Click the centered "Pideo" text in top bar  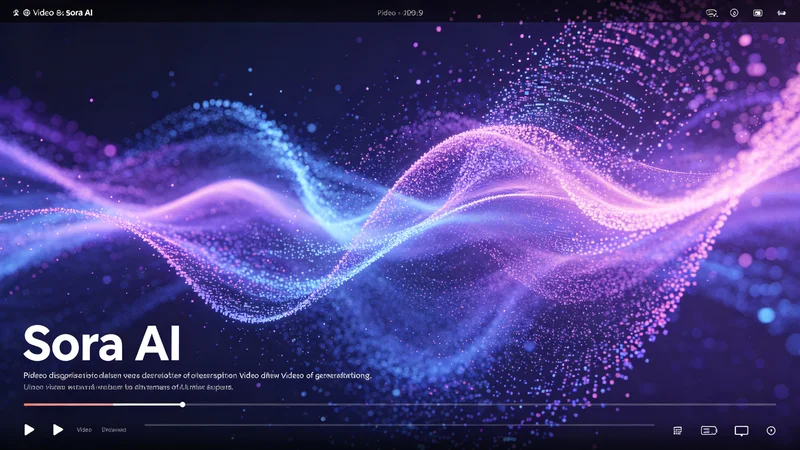coord(386,13)
